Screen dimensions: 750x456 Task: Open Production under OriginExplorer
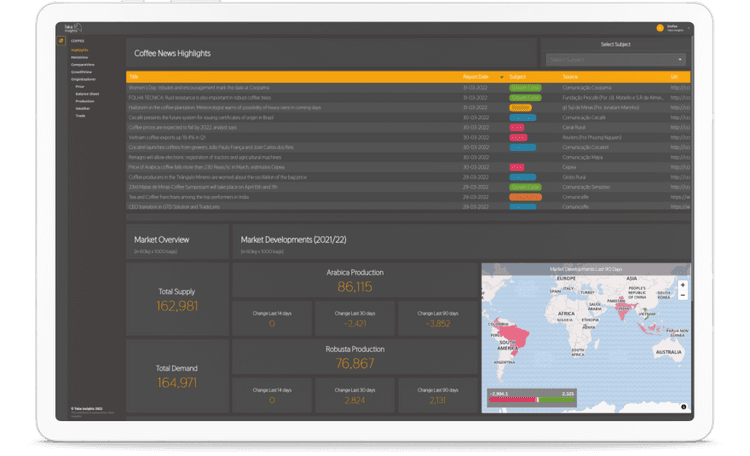(85, 101)
